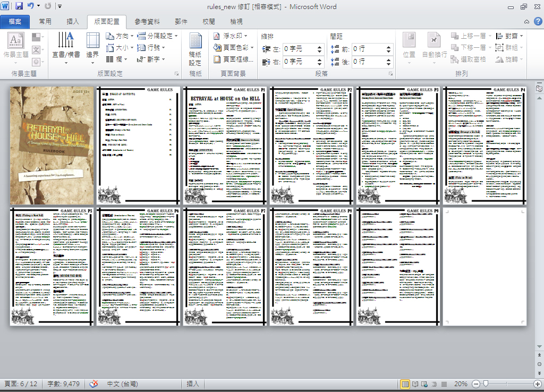Image resolution: width=544 pixels, height=392 pixels.
Task: Click the 20% zoom level indicator
Action: (x=461, y=384)
